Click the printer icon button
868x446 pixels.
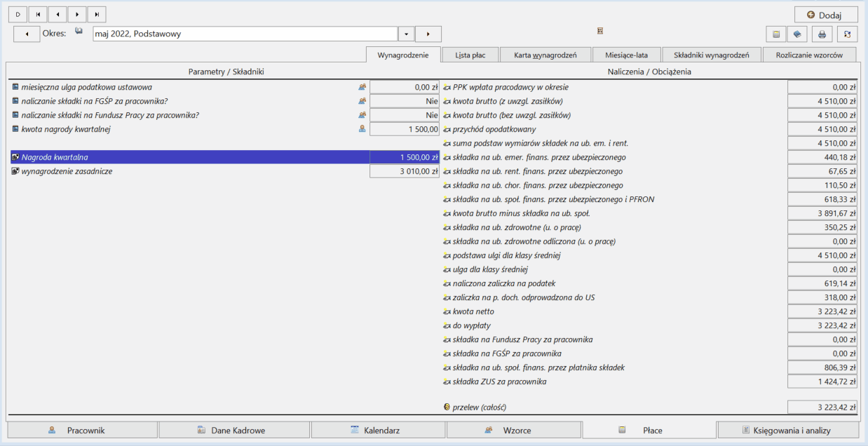point(822,34)
